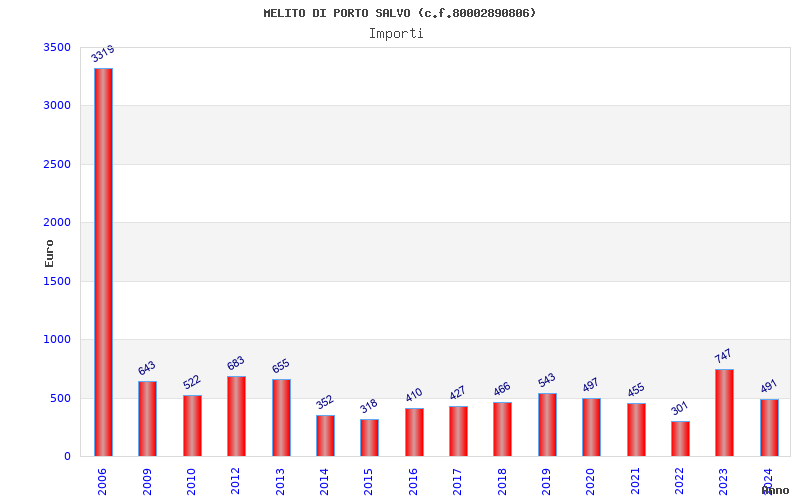Click the 643 value label
This screenshot has height=500, width=800.
tap(146, 368)
